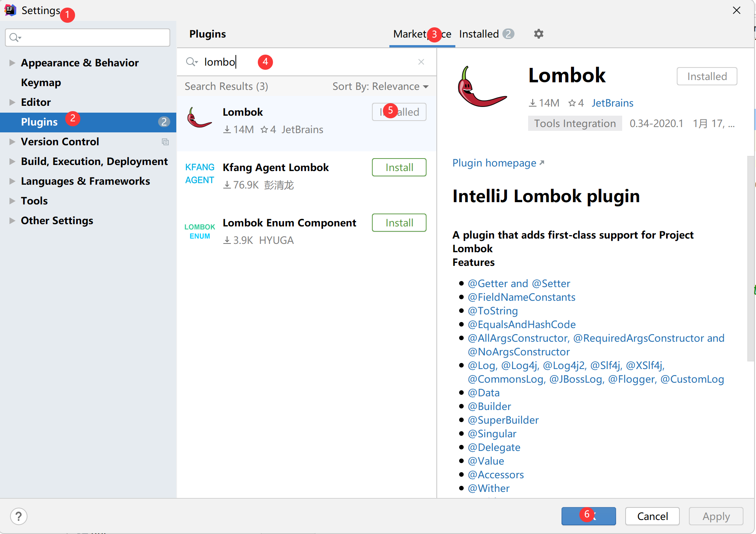Viewport: 756px width, 534px height.
Task: Click the Installed button in Lombok result row
Action: (399, 112)
